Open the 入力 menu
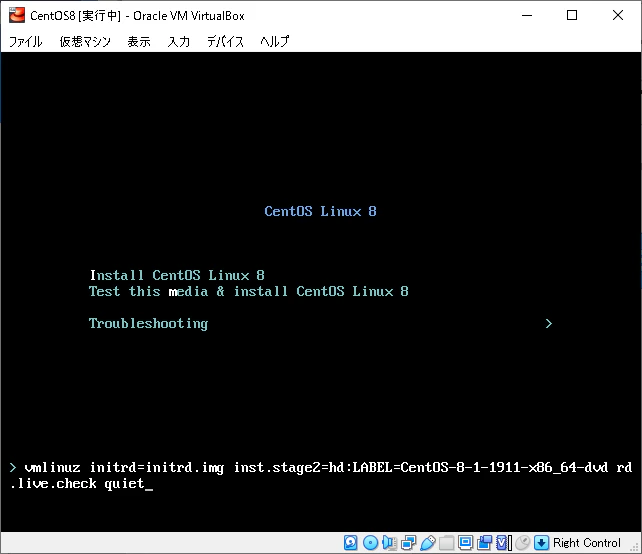642x554 pixels. pos(179,41)
